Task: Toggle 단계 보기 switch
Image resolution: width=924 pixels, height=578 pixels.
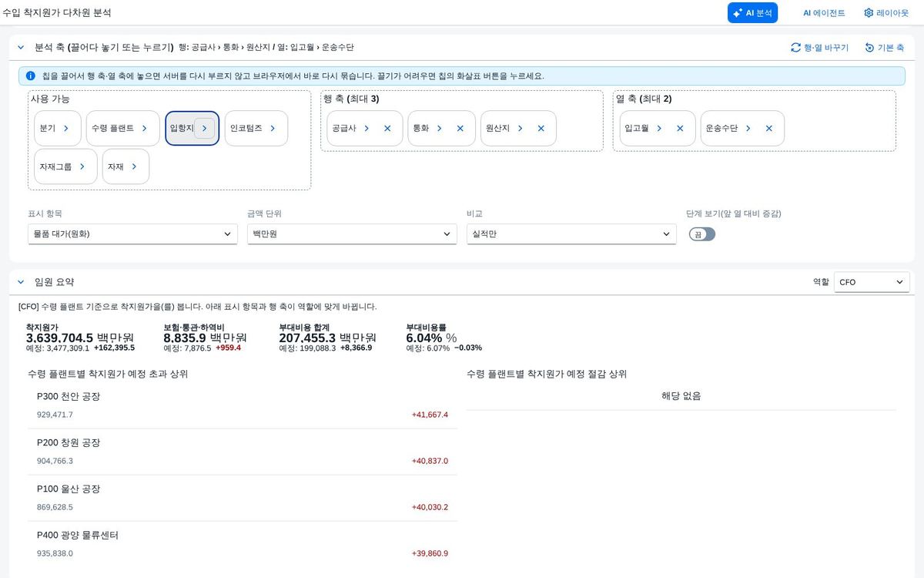Action: pyautogui.click(x=702, y=234)
